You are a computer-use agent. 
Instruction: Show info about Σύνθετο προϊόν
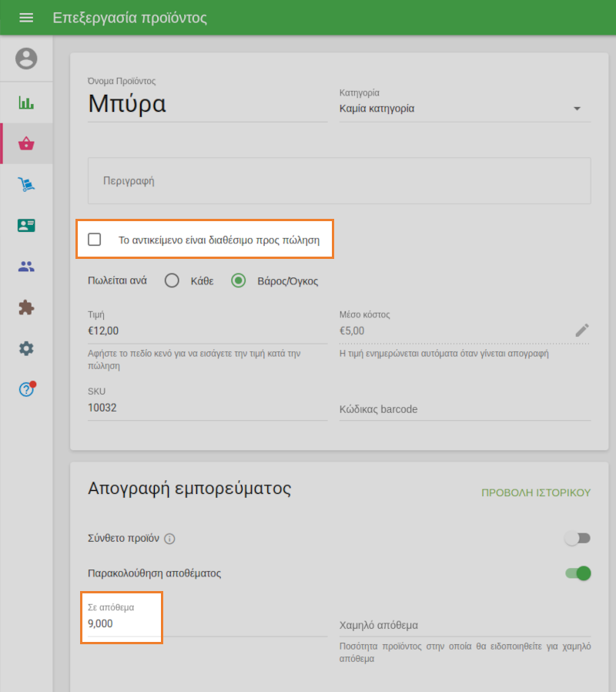point(170,539)
